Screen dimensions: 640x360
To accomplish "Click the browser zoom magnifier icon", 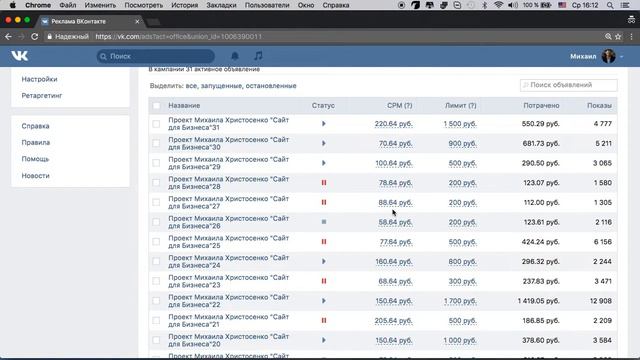I will (x=608, y=36).
